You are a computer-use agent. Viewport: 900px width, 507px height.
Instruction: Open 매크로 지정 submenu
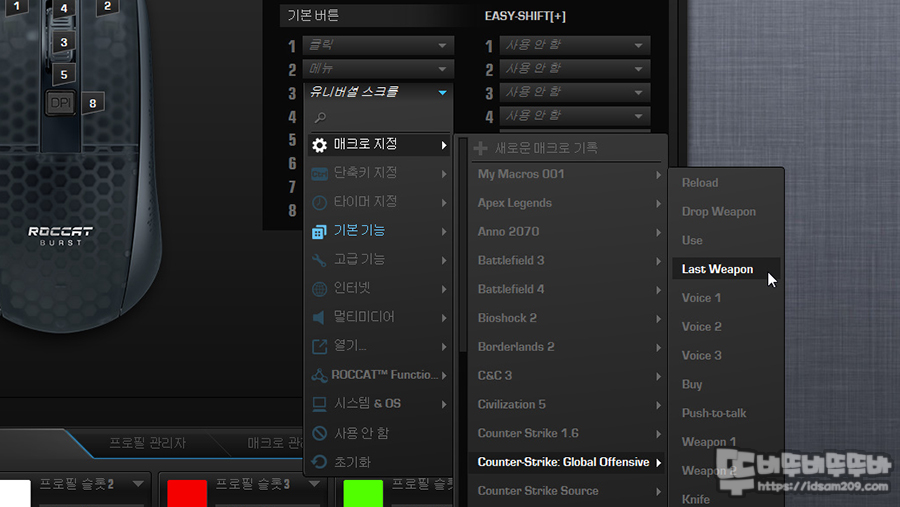[379, 144]
